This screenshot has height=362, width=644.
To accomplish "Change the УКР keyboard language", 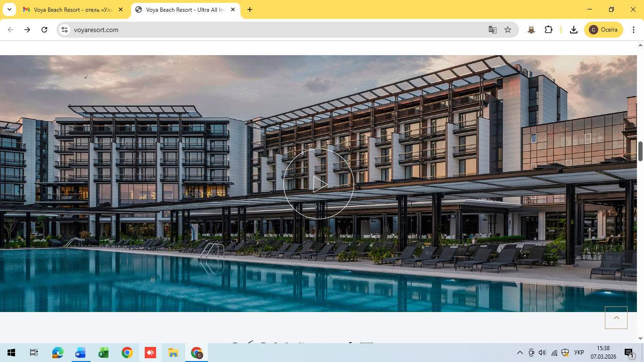I will [x=579, y=353].
